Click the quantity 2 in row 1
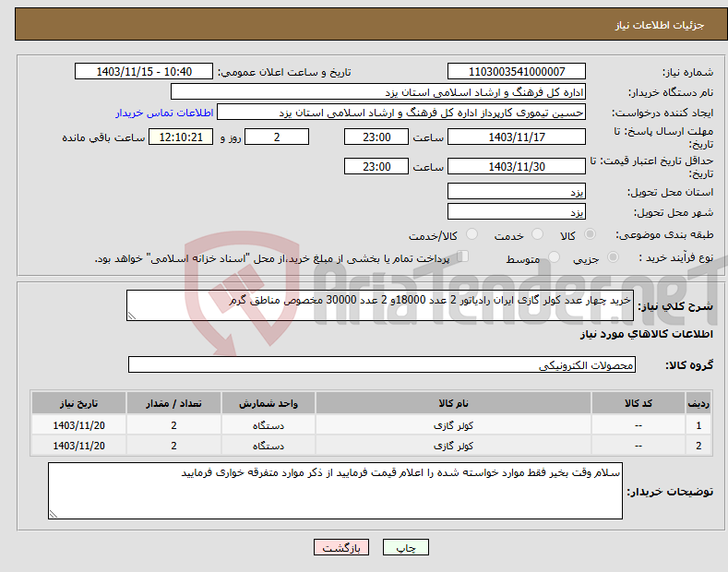This screenshot has height=572, width=728. [173, 425]
